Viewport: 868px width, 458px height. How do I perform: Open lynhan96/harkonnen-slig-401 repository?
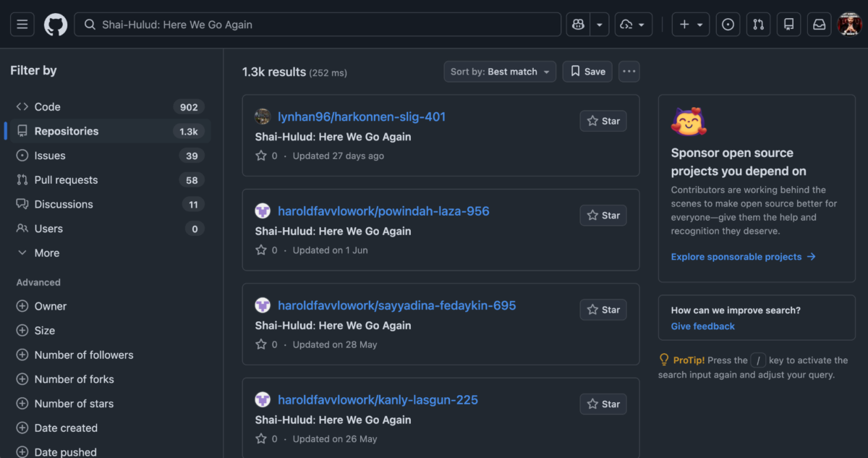point(362,116)
